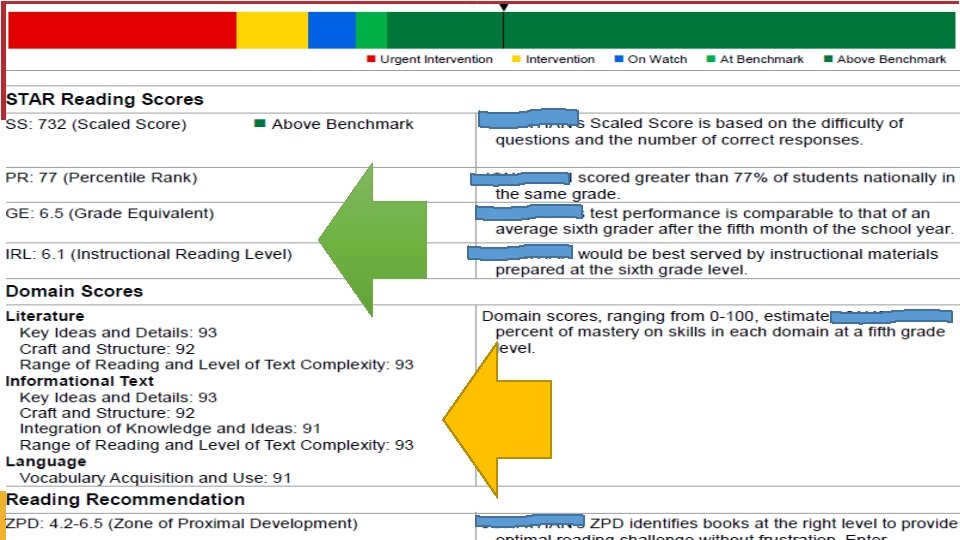Click Informational Text Key Ideas and Details: 93
960x540 pixels.
[x=118, y=397]
